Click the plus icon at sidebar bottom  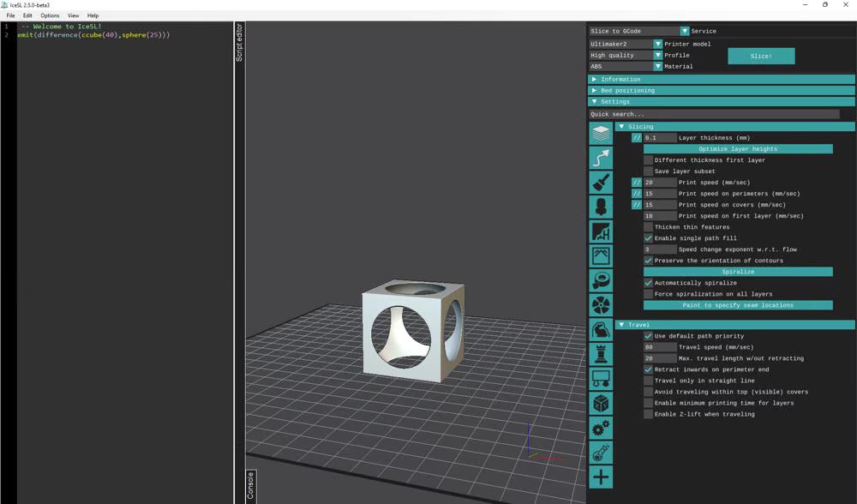pos(601,477)
